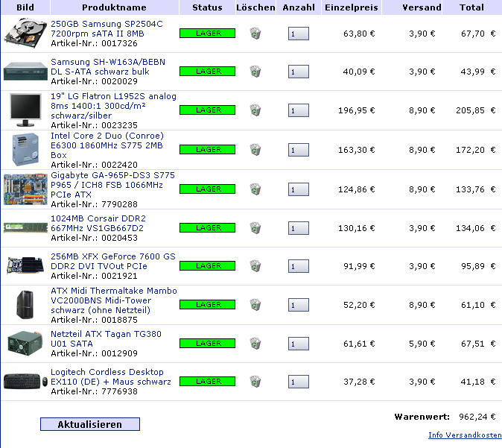Open ATX Midi Thermaltake Mambo link
The width and height of the screenshot is (502, 448).
(x=114, y=300)
